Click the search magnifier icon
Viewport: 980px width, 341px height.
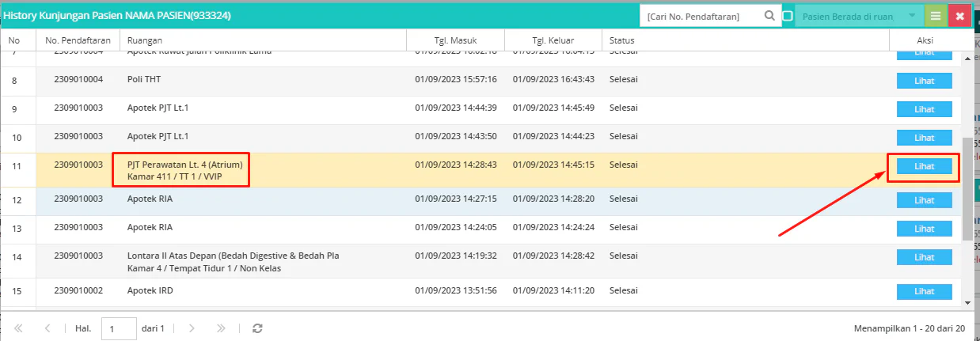click(x=769, y=16)
